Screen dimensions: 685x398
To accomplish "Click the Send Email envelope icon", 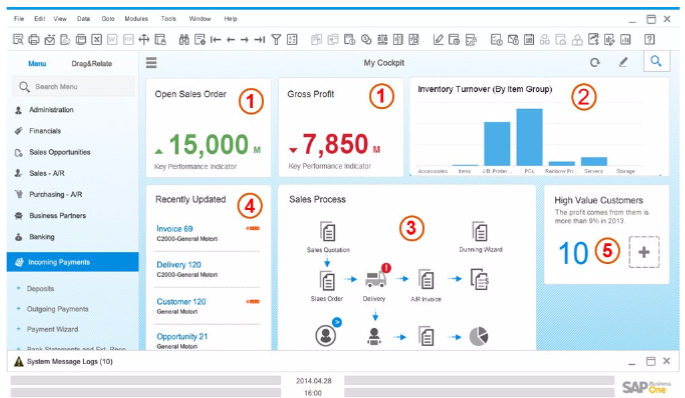I will pyautogui.click(x=50, y=40).
